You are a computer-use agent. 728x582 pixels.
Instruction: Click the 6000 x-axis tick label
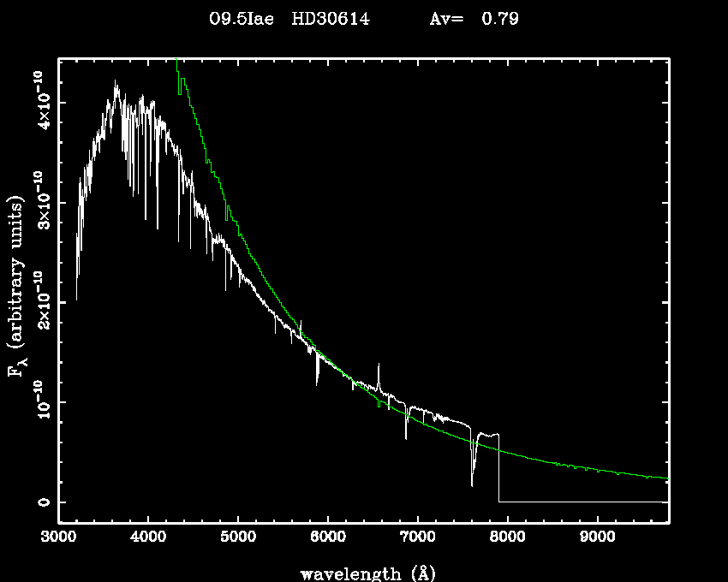[x=328, y=538]
